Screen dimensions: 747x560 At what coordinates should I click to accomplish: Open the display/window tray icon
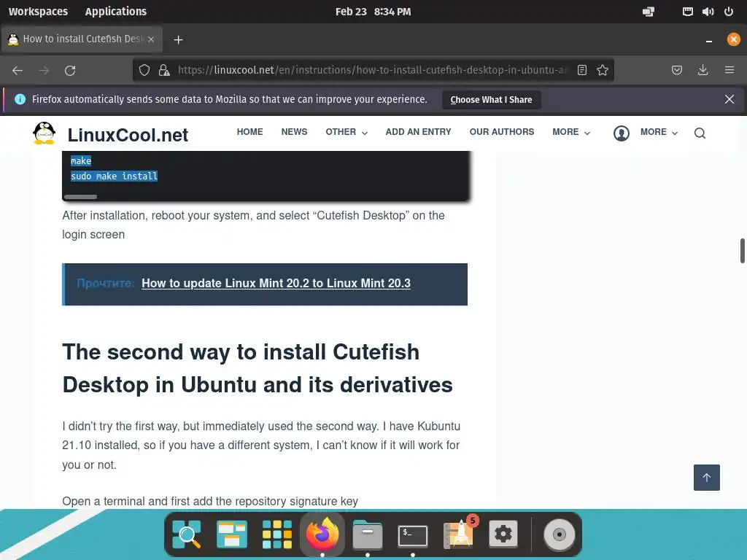649,12
